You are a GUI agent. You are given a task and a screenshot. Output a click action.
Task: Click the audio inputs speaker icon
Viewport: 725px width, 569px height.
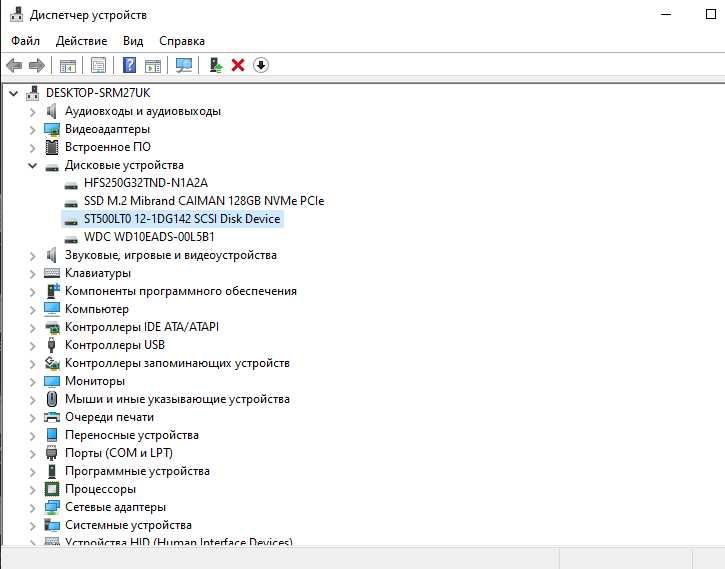click(51, 111)
